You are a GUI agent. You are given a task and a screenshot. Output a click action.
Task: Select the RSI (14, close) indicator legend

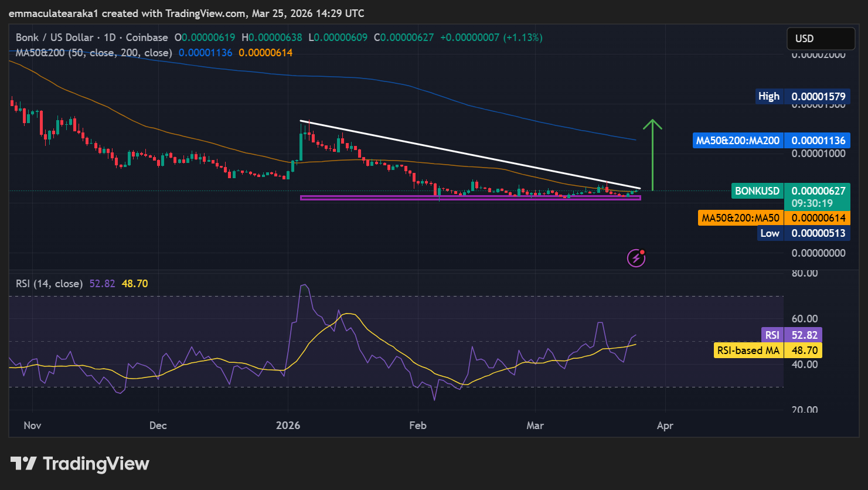(x=49, y=284)
